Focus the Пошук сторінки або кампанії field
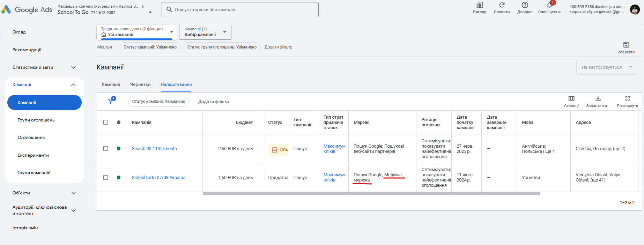This screenshot has width=644, height=245. [x=240, y=9]
